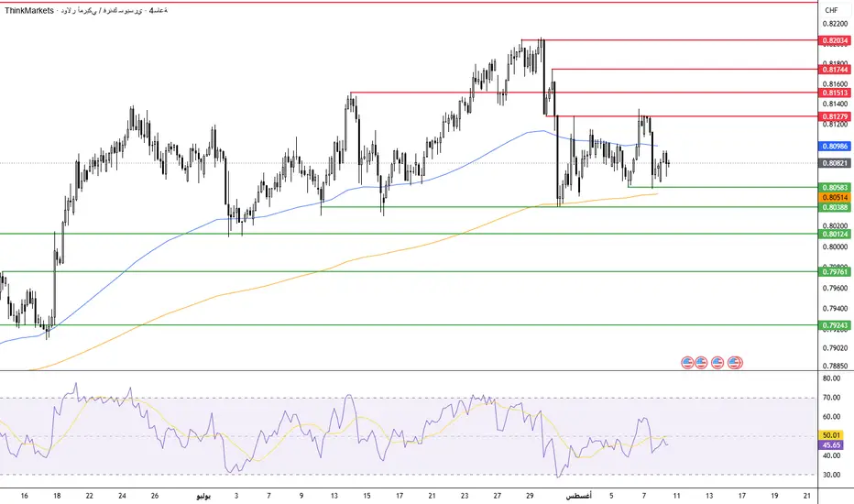The width and height of the screenshot is (854, 504).
Task: Click the 0.80000 price axis tick
Action: click(x=835, y=247)
